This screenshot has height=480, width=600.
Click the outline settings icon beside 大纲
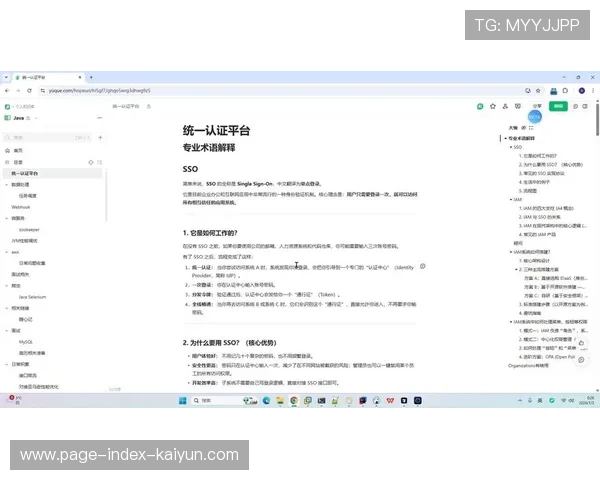tap(523, 128)
